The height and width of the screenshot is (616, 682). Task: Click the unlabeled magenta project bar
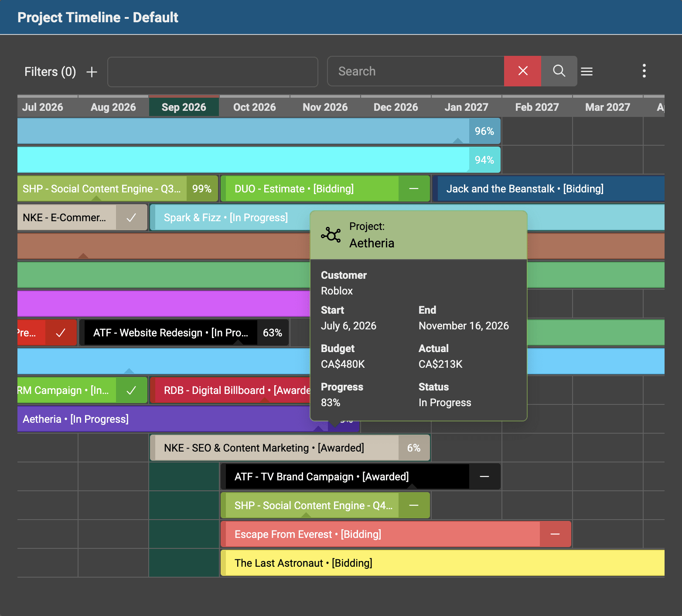click(x=164, y=304)
